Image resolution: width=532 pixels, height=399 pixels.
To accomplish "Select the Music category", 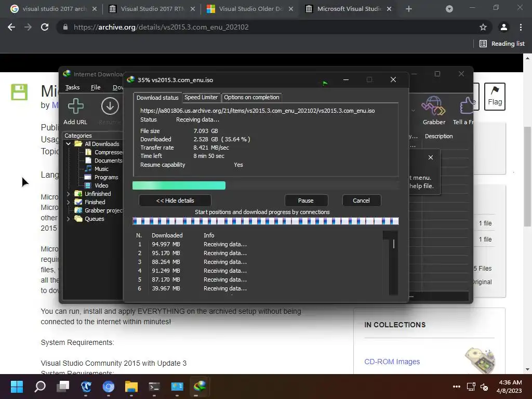I will (97, 169).
